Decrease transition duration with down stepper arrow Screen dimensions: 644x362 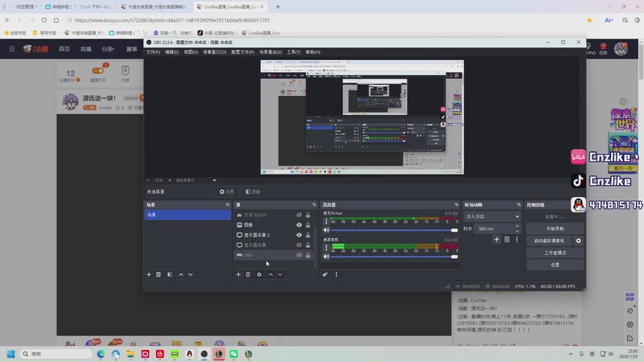coord(517,231)
